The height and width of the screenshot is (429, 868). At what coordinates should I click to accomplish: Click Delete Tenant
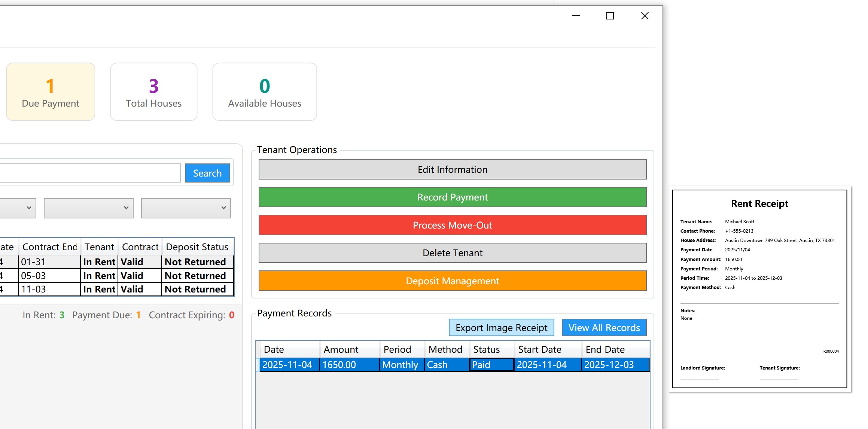452,253
